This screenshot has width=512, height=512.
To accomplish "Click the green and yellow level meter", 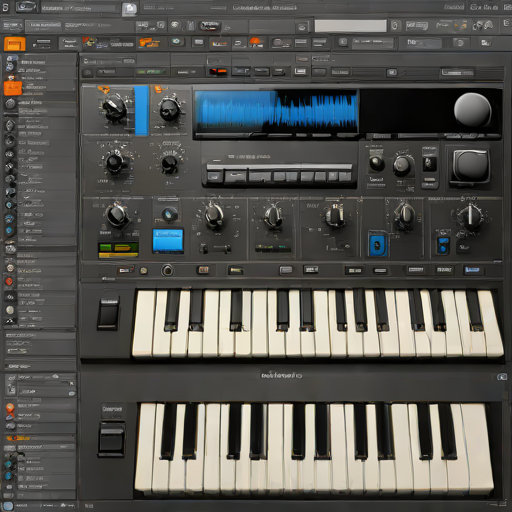I will click(x=118, y=250).
